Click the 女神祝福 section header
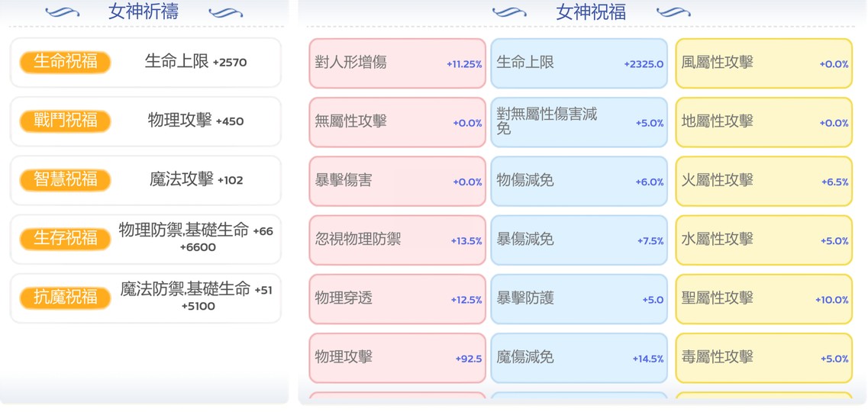Image resolution: width=868 pixels, height=412 pixels. click(x=591, y=11)
